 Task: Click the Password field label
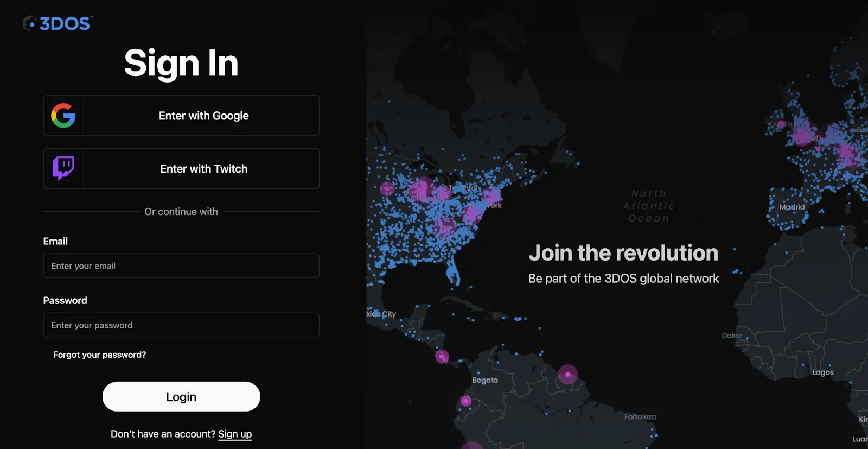(x=65, y=300)
